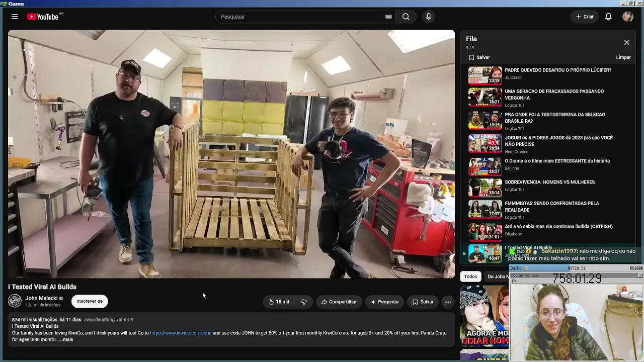Click the video player area
This screenshot has width=644, height=362.
click(x=231, y=154)
